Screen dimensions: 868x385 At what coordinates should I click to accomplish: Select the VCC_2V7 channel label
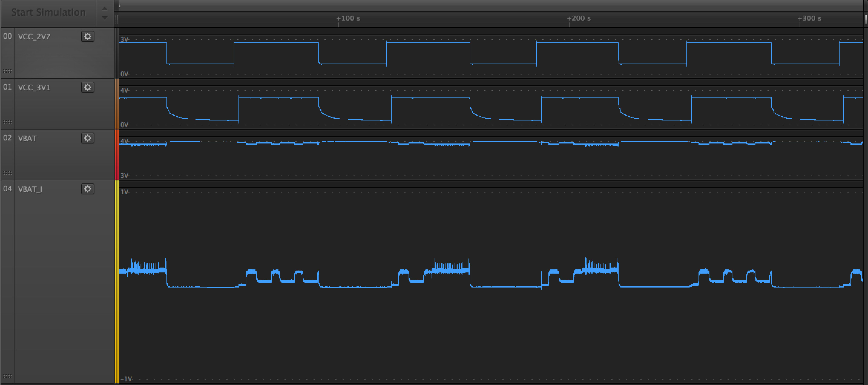click(x=34, y=37)
